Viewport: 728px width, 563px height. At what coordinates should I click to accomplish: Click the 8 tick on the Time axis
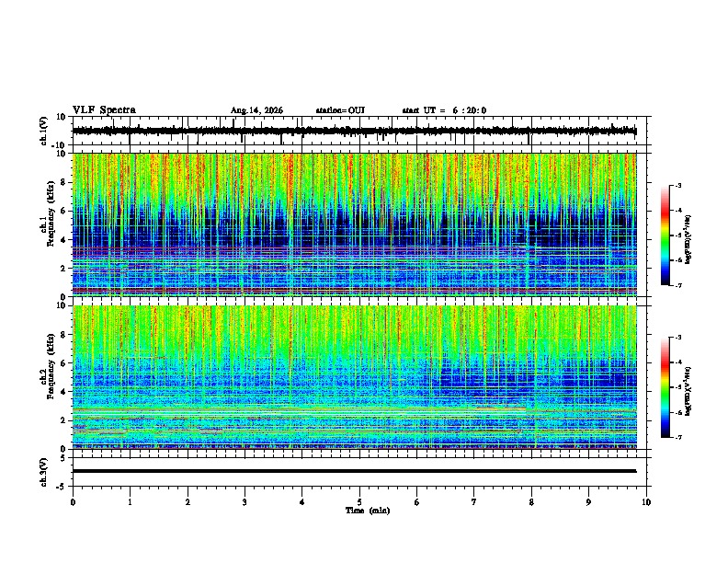(531, 502)
